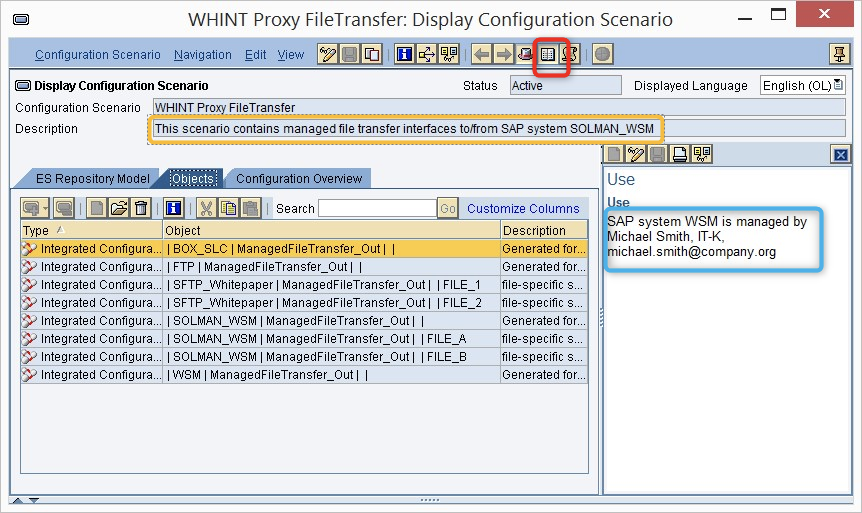
Task: Click the paste clipboard icon in Objects toolbar
Action: click(250, 208)
